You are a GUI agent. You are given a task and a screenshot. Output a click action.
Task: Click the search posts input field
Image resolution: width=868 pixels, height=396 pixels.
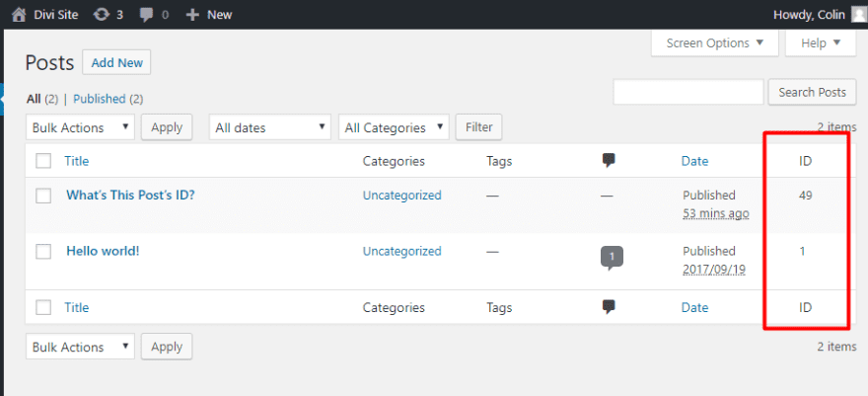tap(688, 92)
